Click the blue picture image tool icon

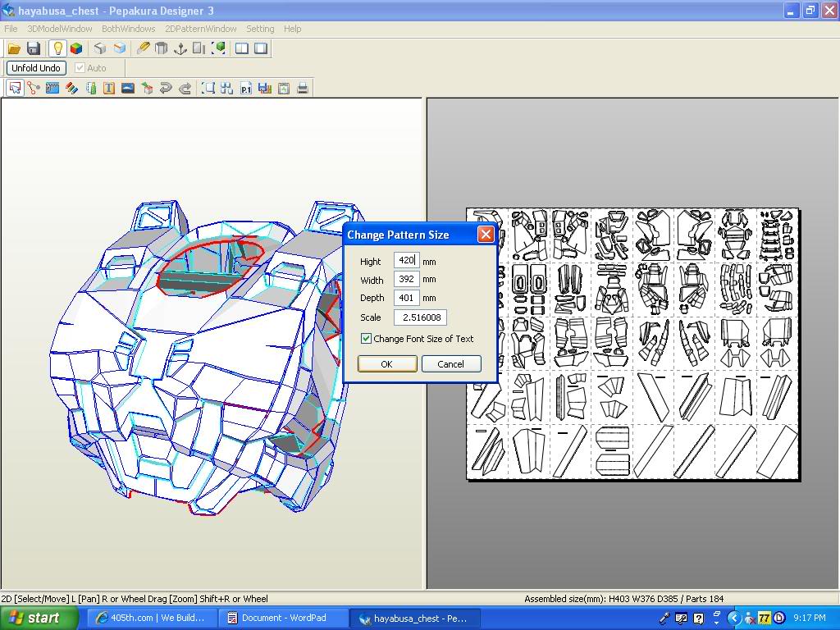pos(128,89)
